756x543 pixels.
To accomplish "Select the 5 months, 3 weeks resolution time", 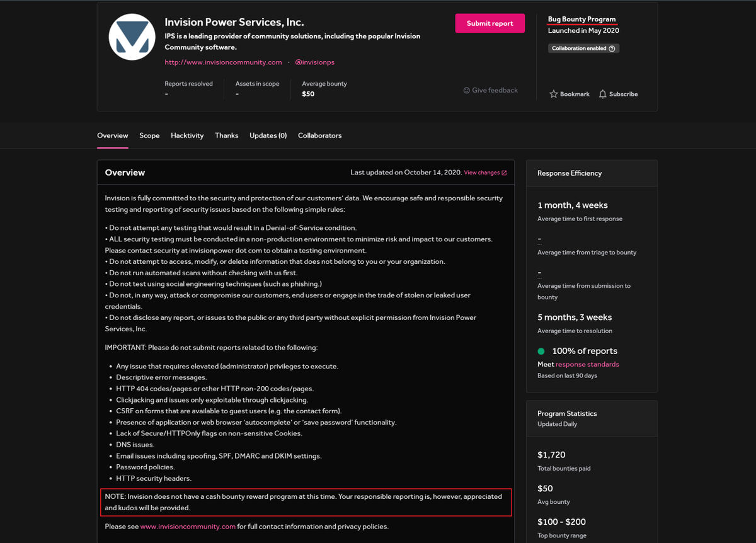I will [x=575, y=317].
